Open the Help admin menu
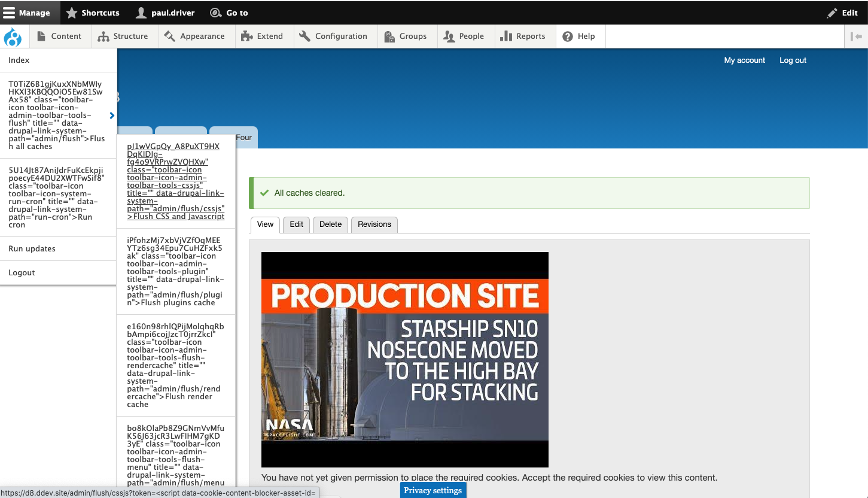The height and width of the screenshot is (498, 868). pos(580,37)
